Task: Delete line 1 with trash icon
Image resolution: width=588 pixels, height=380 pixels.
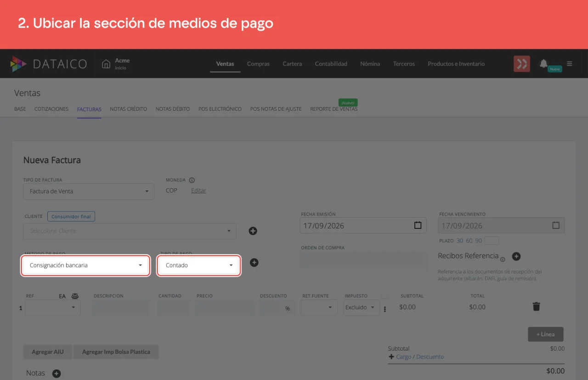Action: pos(536,306)
